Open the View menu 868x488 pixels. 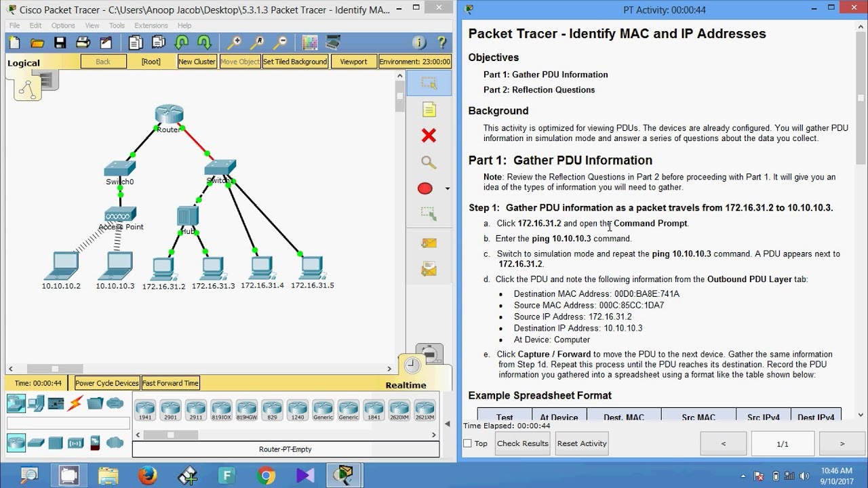click(92, 26)
